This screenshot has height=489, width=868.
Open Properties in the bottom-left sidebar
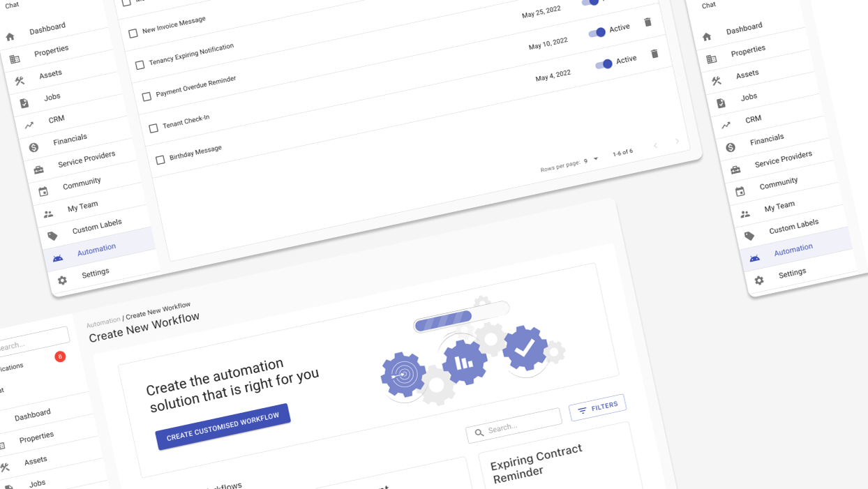36,437
